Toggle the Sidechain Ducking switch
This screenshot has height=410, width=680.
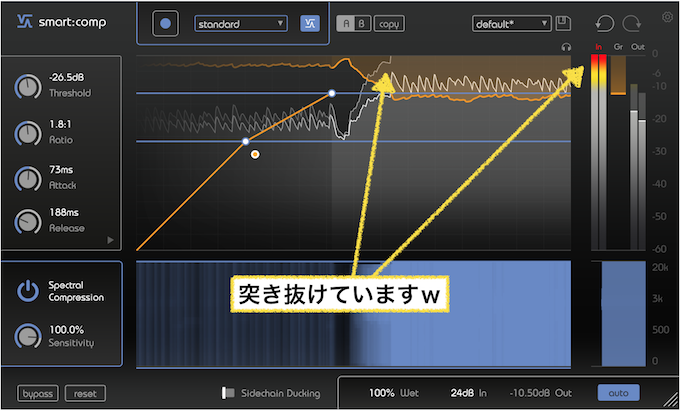228,393
